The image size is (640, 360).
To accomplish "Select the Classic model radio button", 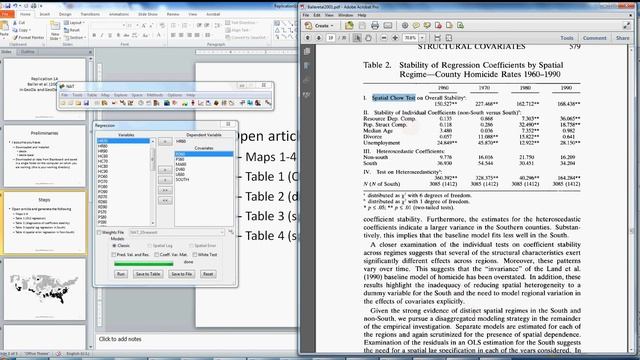I will click(x=114, y=246).
